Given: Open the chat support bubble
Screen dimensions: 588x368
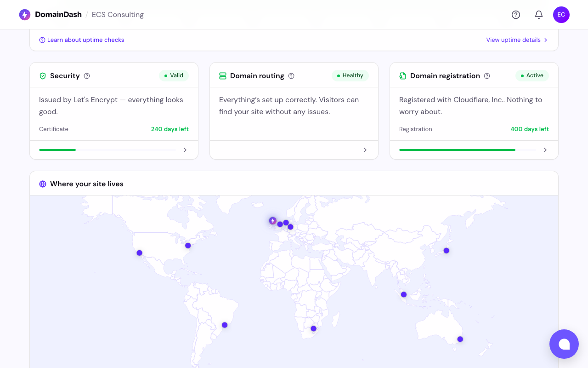Looking at the screenshot, I should click(564, 344).
